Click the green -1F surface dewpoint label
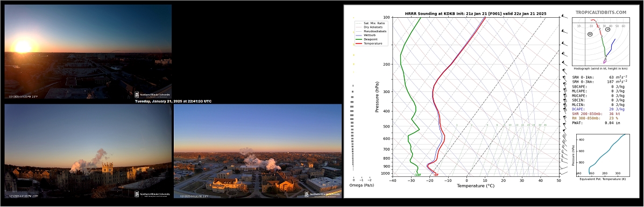The height and width of the screenshot is (207, 644). 417,175
